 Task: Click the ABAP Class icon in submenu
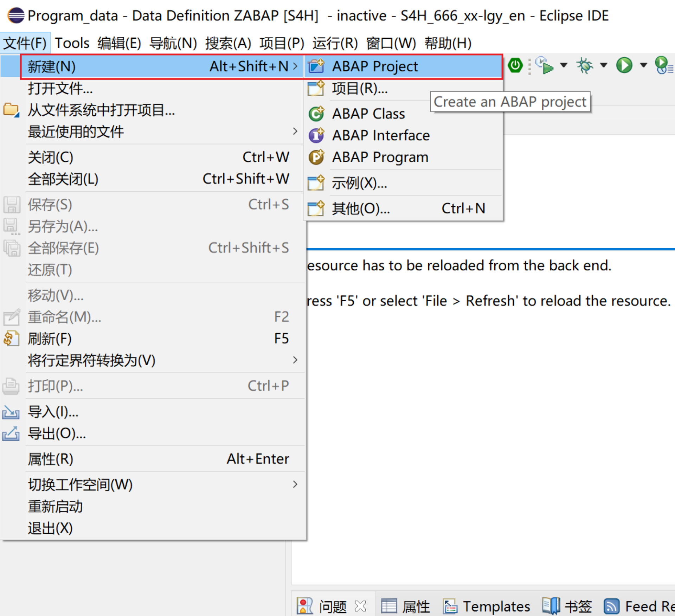(x=316, y=114)
